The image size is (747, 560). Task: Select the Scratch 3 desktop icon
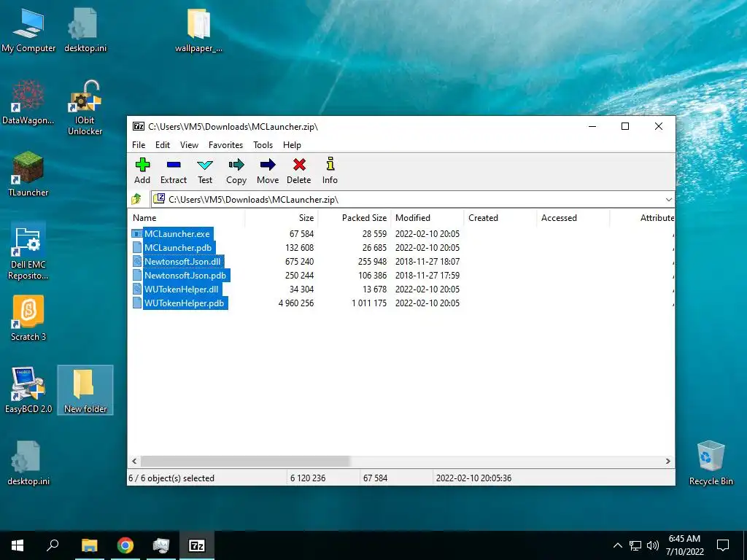click(x=28, y=318)
